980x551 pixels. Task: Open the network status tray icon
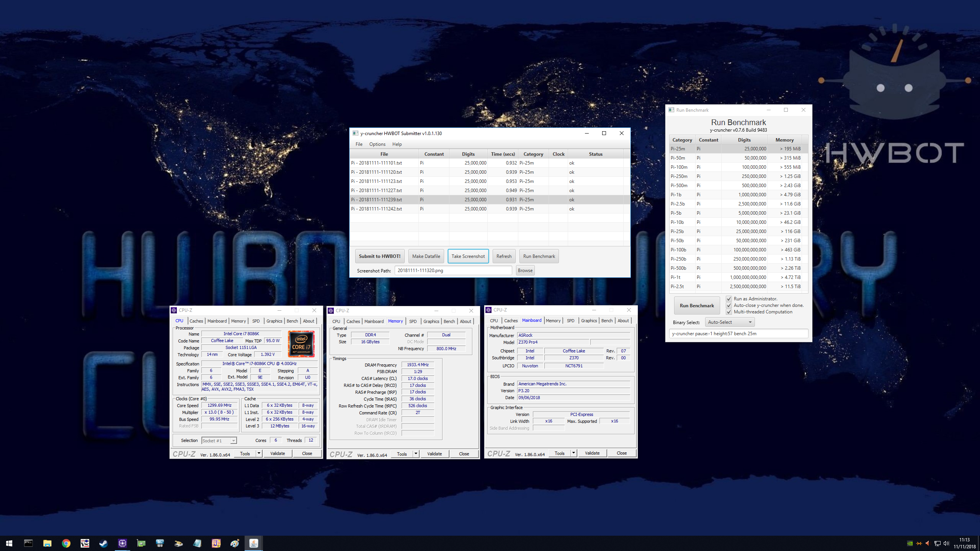click(937, 543)
